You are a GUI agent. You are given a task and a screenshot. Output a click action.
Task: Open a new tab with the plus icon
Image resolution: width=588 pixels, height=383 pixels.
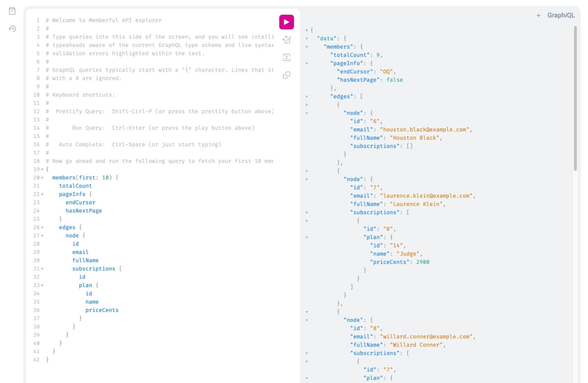pos(538,15)
